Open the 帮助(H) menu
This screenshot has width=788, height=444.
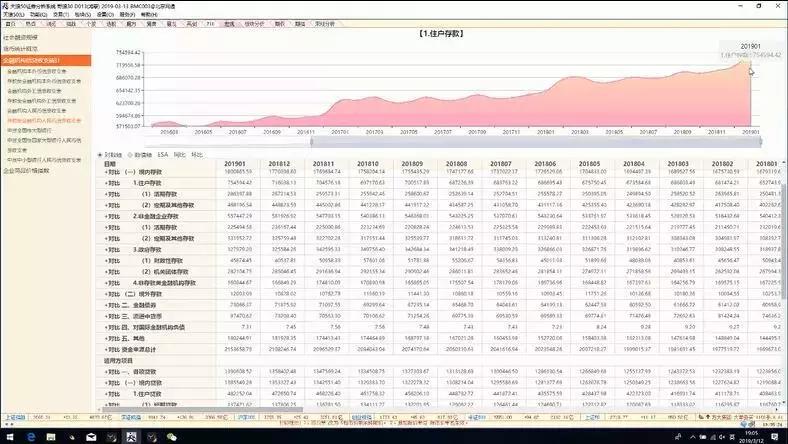[149, 15]
